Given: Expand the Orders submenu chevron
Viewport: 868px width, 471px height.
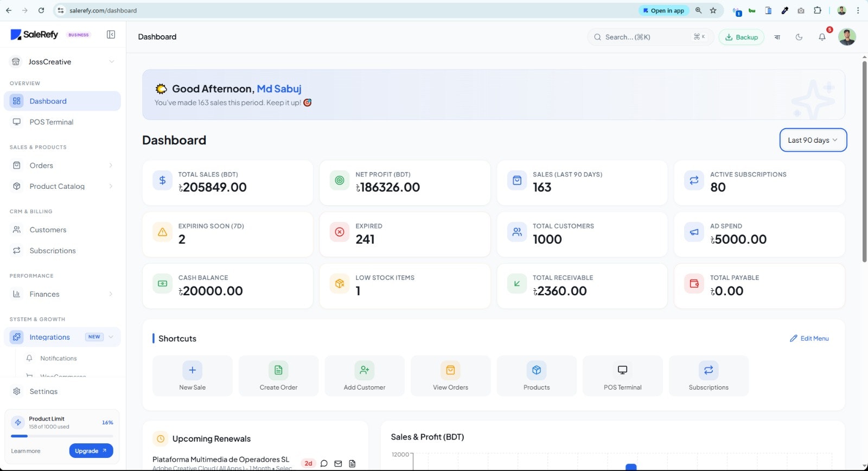Looking at the screenshot, I should pyautogui.click(x=111, y=166).
